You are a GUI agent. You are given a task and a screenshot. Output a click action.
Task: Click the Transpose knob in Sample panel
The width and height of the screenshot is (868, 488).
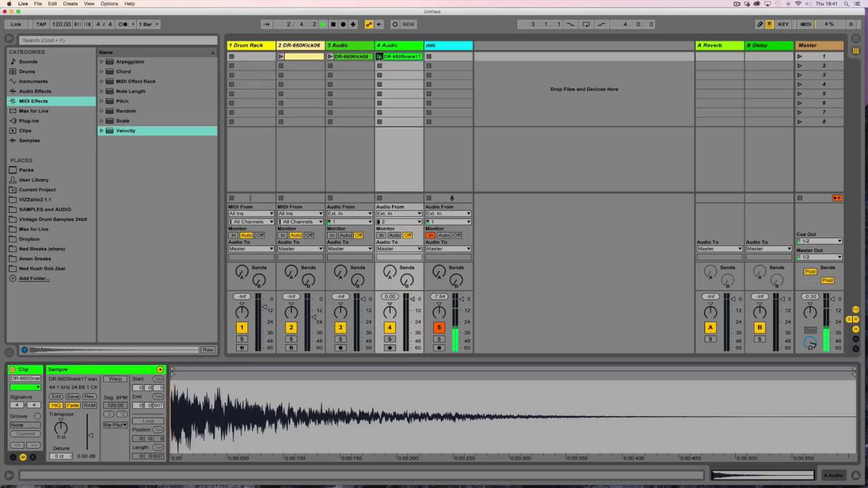coord(61,427)
